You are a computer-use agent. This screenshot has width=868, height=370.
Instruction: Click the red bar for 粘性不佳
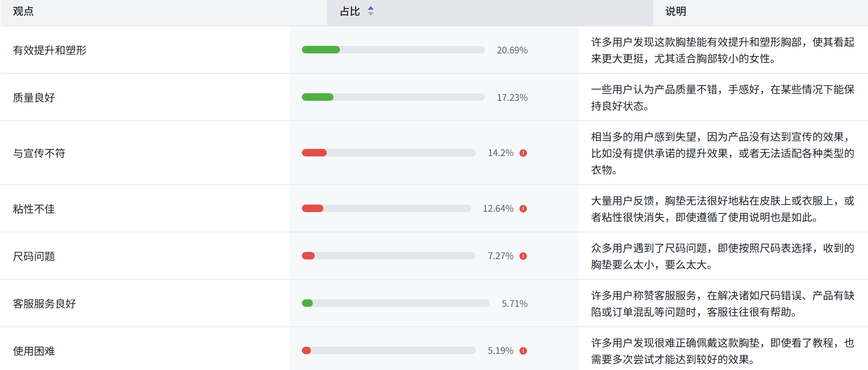(312, 208)
